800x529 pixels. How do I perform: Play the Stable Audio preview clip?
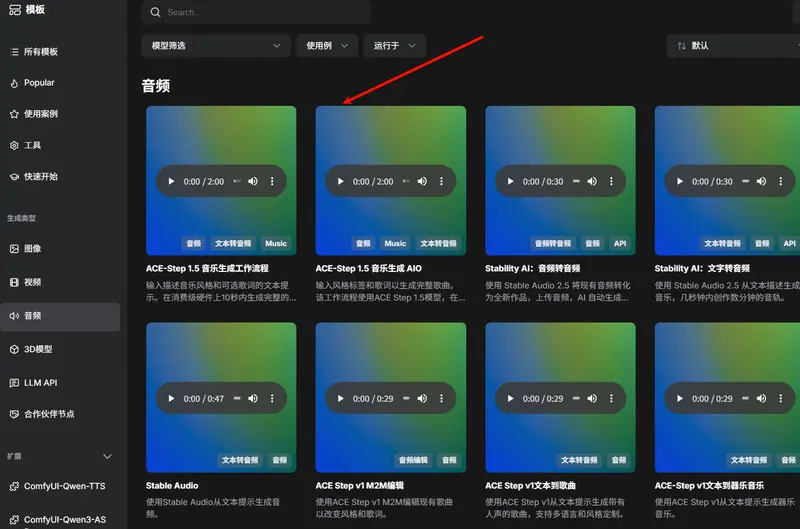pos(171,398)
